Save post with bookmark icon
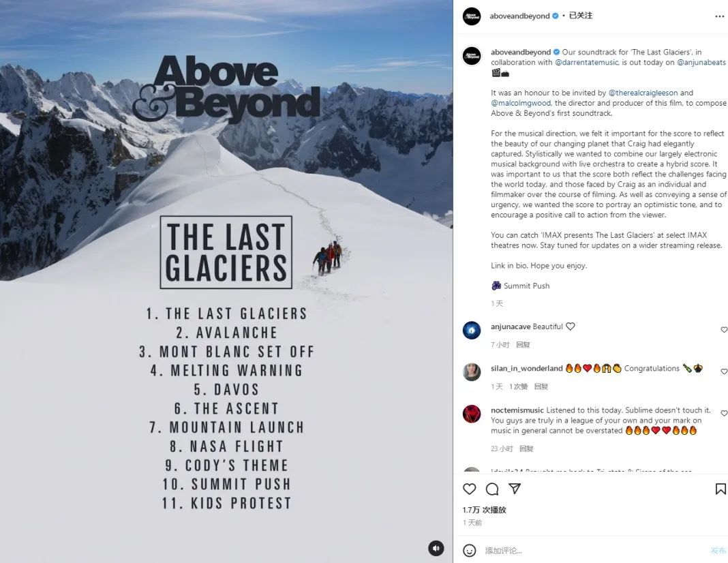The image size is (728, 563). [x=721, y=489]
